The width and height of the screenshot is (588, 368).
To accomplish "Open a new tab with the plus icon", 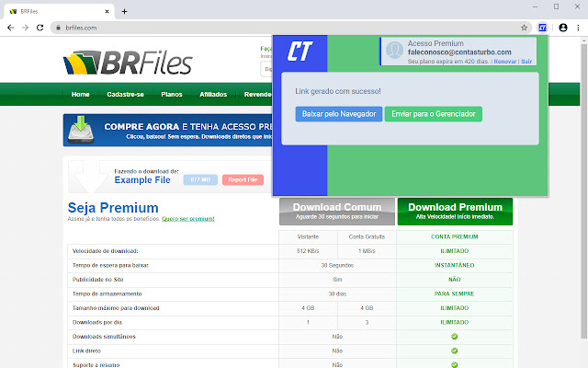I will [x=125, y=12].
